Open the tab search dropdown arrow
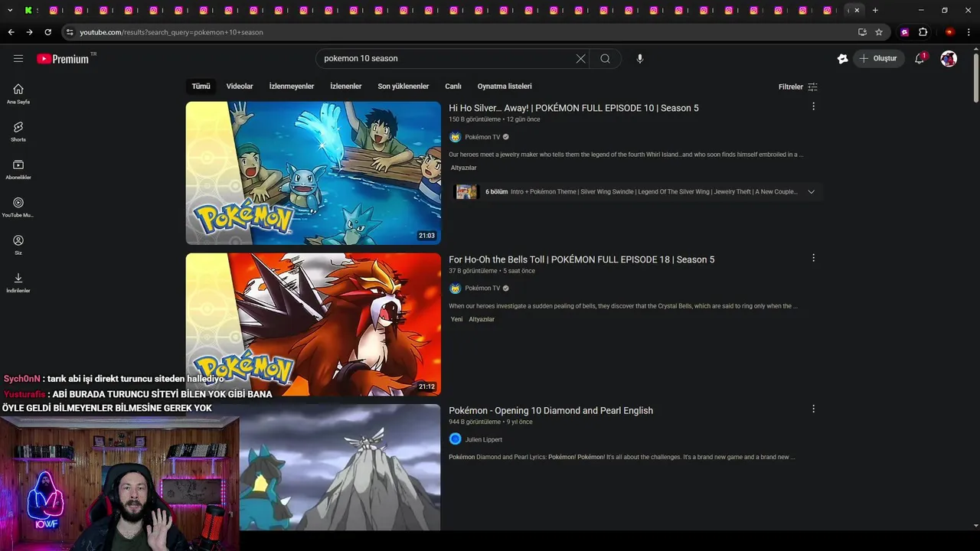Image resolution: width=980 pixels, height=551 pixels. click(x=10, y=10)
